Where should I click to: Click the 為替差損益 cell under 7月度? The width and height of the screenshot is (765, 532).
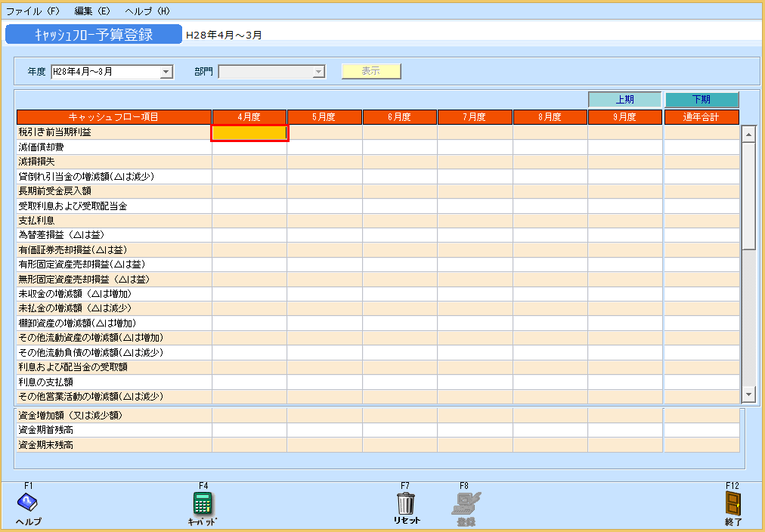click(x=475, y=235)
